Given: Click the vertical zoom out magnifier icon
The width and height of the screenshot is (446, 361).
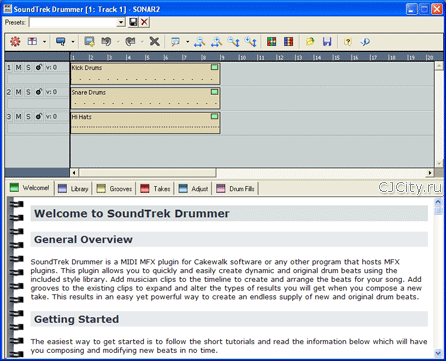Looking at the screenshot, I should click(234, 42).
